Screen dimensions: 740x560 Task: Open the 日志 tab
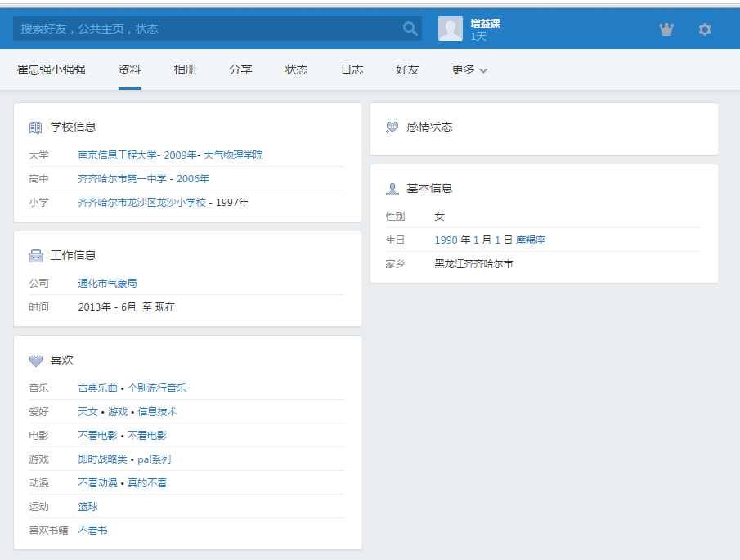352,70
